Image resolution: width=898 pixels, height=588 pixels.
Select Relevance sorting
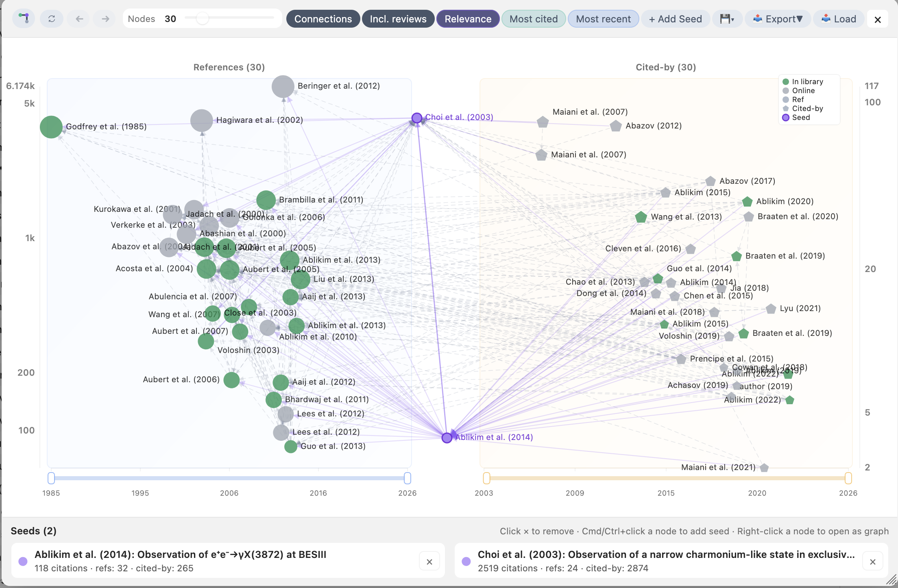tap(468, 19)
